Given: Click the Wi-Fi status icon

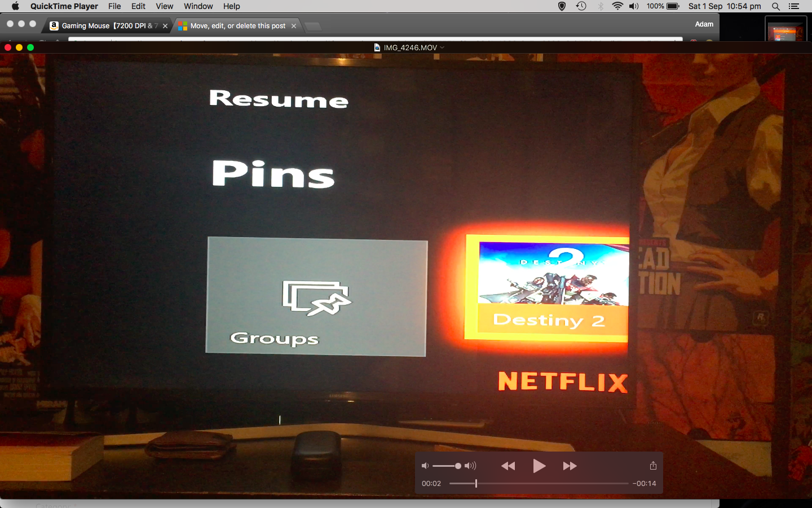Looking at the screenshot, I should (617, 6).
